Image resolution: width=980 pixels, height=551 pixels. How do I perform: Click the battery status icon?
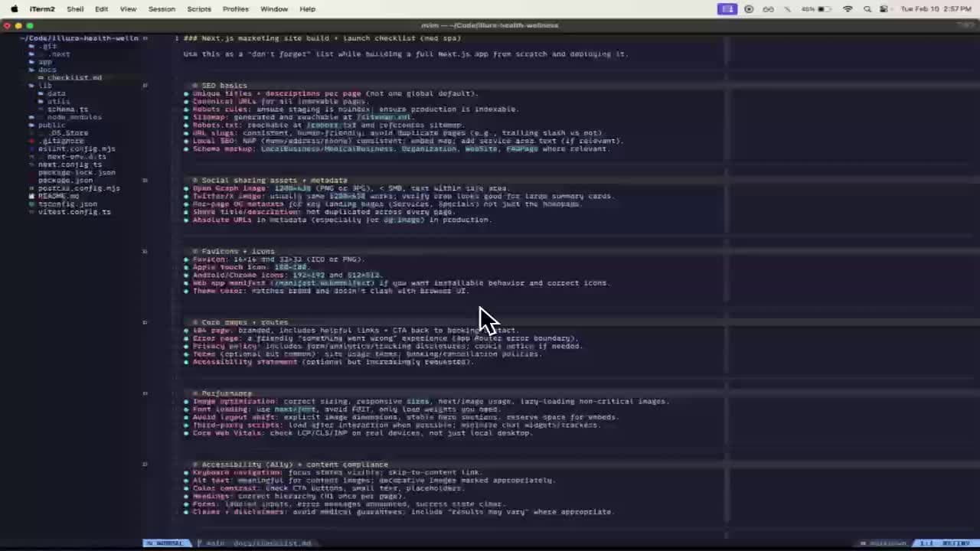tap(824, 9)
